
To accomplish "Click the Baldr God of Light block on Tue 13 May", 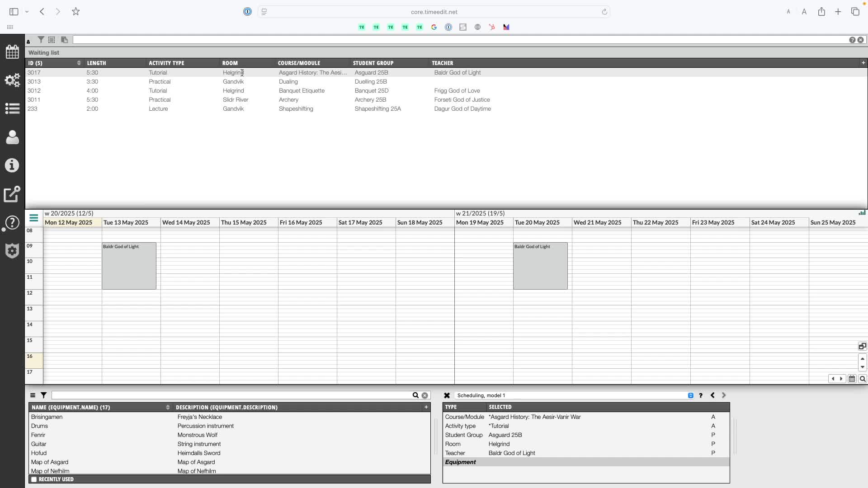I will pos(129,266).
